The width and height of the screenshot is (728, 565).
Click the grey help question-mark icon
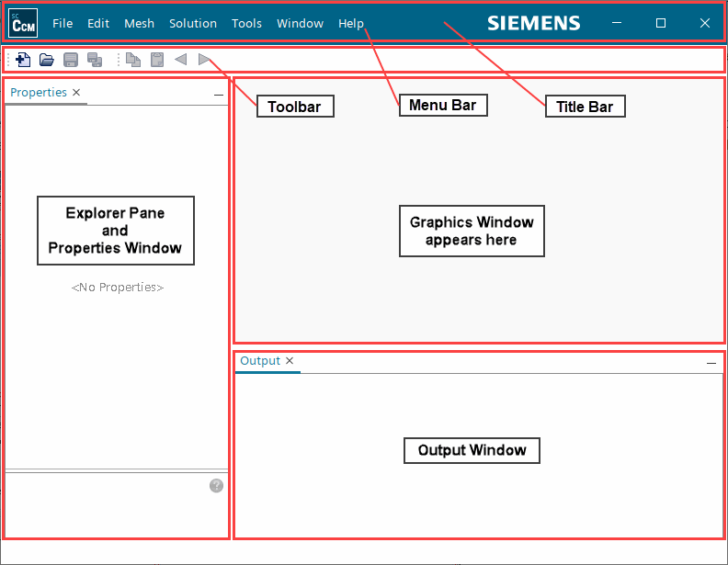[216, 486]
